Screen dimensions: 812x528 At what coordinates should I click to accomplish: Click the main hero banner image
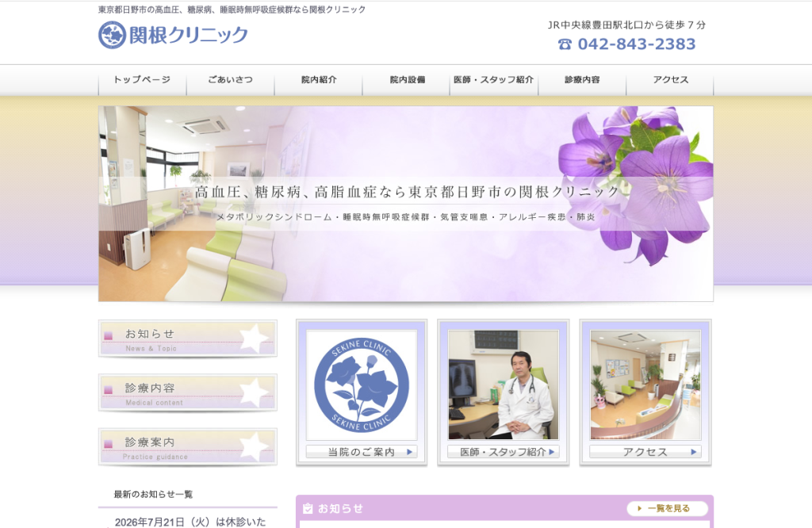406,204
